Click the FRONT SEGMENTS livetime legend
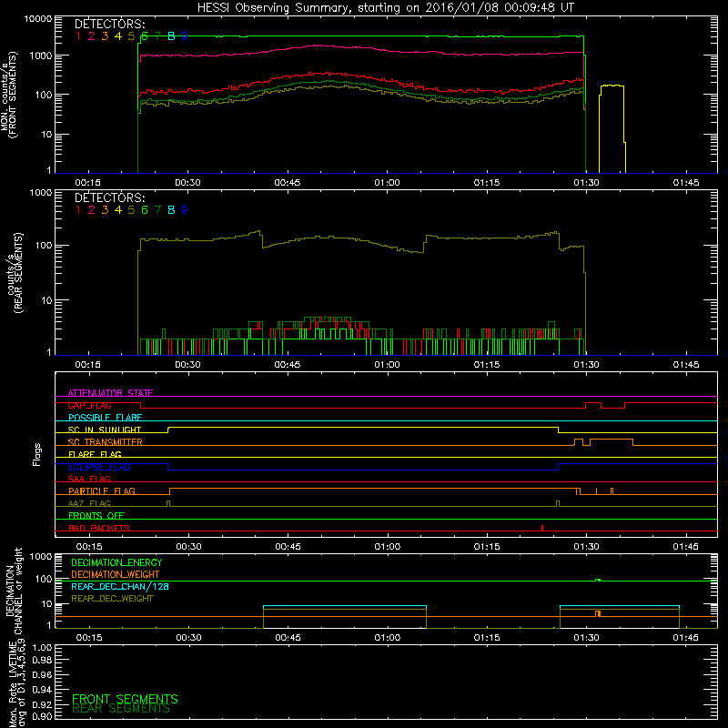 pyautogui.click(x=125, y=699)
